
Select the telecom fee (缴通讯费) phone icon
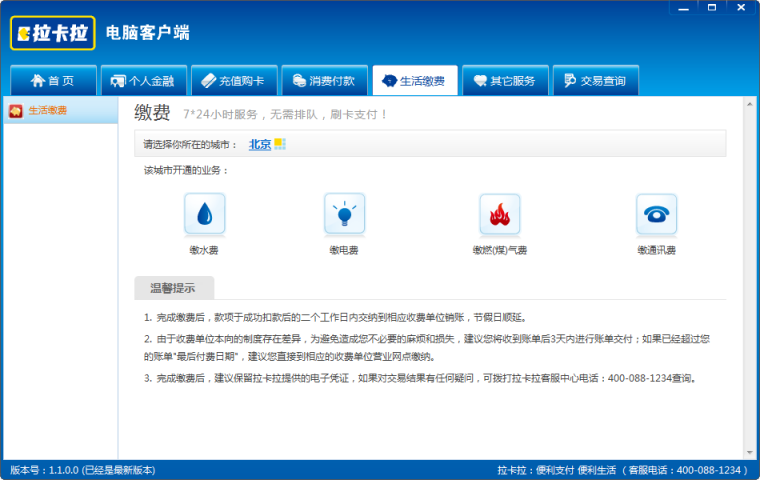pyautogui.click(x=656, y=214)
